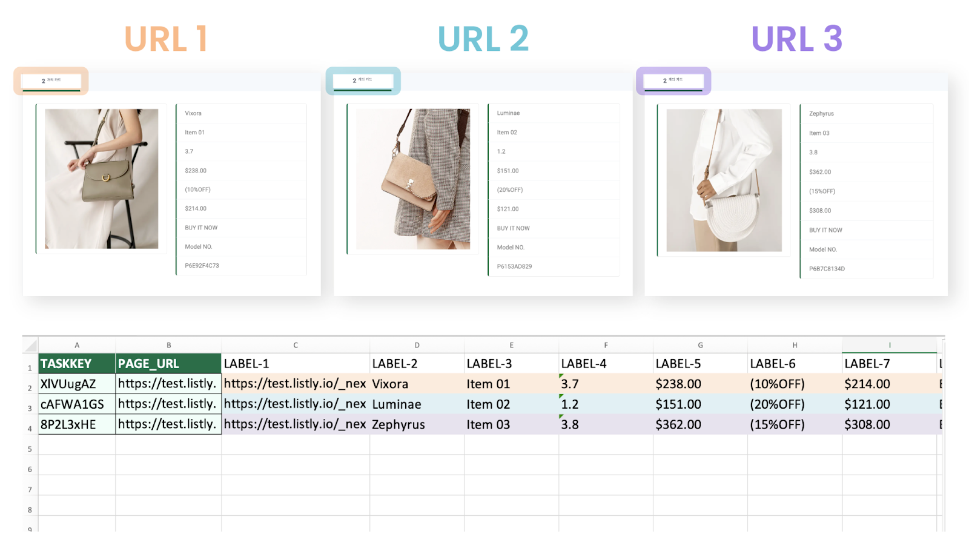Select the column G header

point(700,345)
